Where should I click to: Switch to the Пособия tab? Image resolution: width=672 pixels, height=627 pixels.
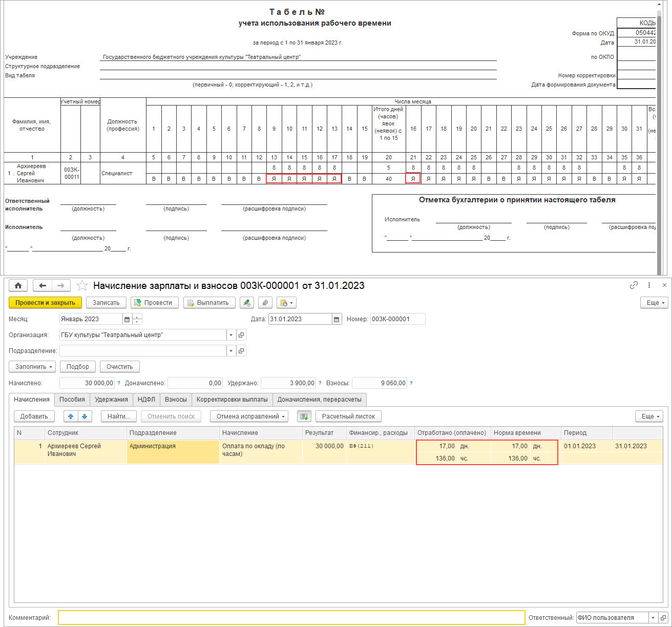(x=72, y=400)
